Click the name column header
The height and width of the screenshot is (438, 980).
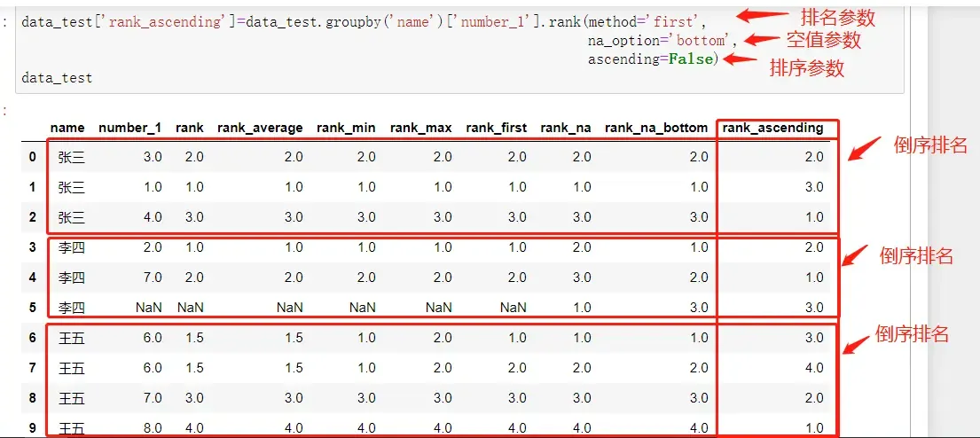[67, 128]
